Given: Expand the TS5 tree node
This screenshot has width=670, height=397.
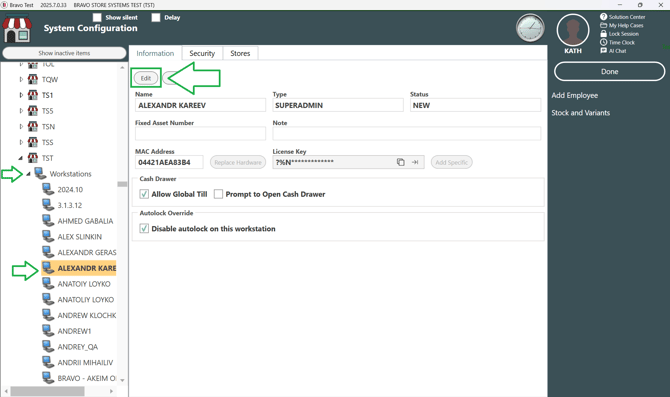Looking at the screenshot, I should click(21, 111).
